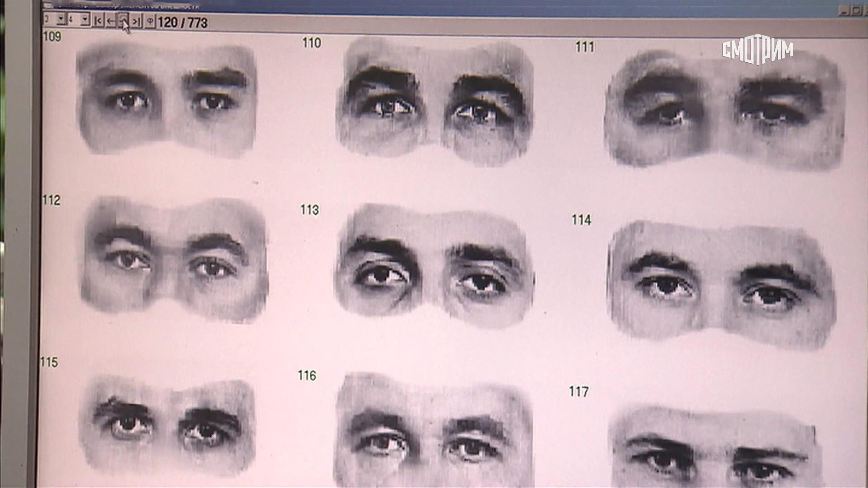Click the number label 117
This screenshot has width=868, height=488.
coord(579,392)
